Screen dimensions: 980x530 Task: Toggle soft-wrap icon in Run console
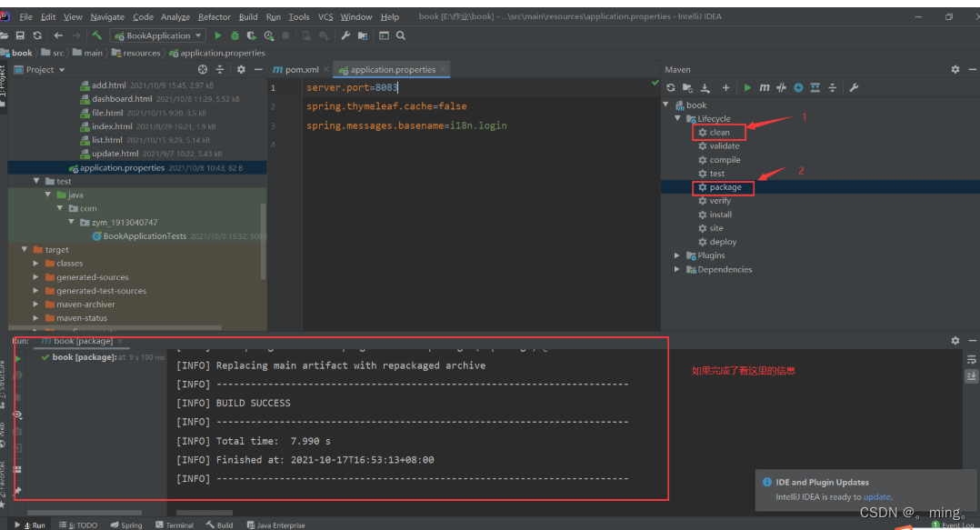click(971, 359)
